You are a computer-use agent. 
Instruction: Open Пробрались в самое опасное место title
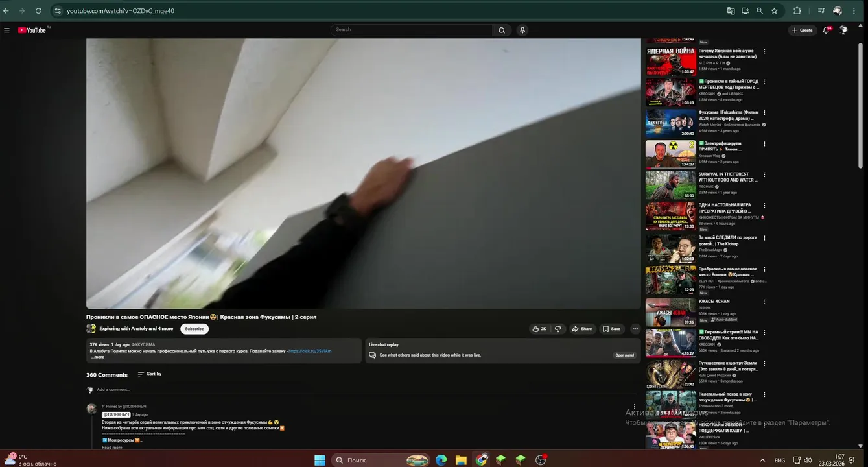click(727, 272)
